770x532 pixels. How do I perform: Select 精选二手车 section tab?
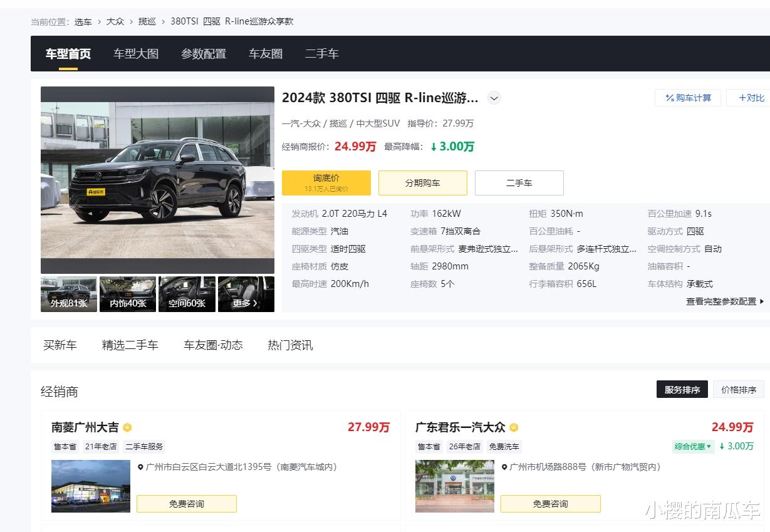130,345
